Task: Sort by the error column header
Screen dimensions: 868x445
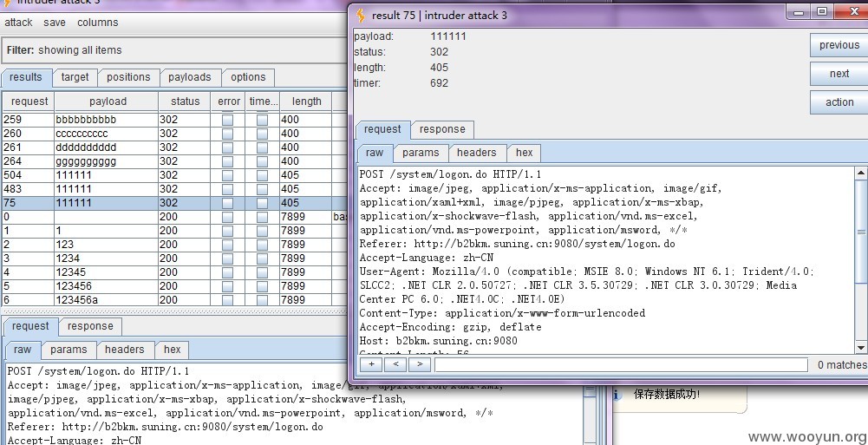Action: coord(229,101)
